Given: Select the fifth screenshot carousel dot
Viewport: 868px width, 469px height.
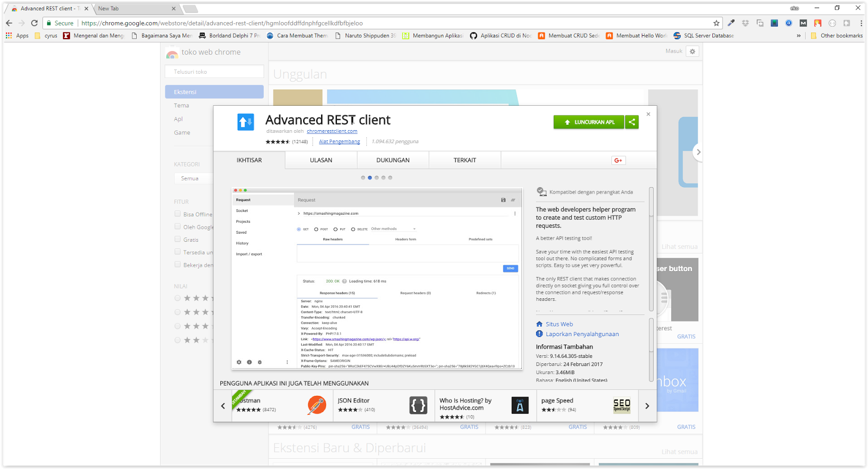Looking at the screenshot, I should (390, 178).
